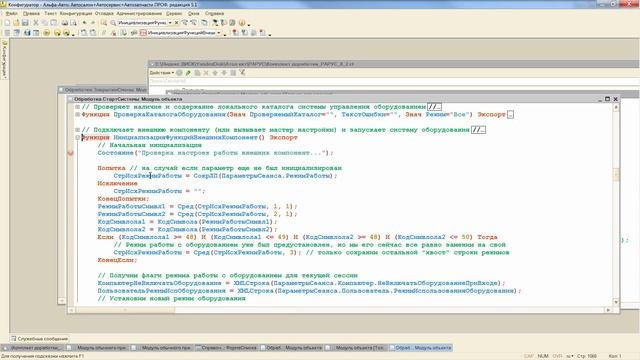
Task: Click into the search text combo box
Action: [x=142, y=23]
